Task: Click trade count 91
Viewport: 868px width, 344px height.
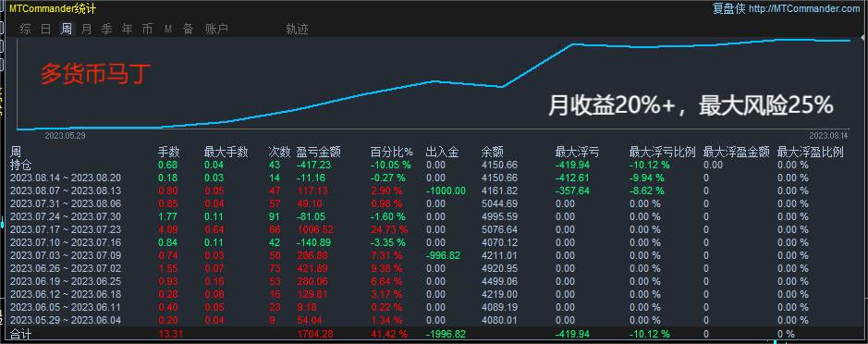Action: tap(274, 216)
